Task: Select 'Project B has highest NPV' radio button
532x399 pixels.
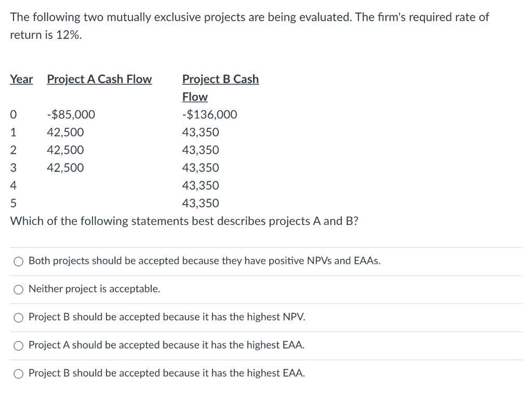Action: click(x=18, y=317)
